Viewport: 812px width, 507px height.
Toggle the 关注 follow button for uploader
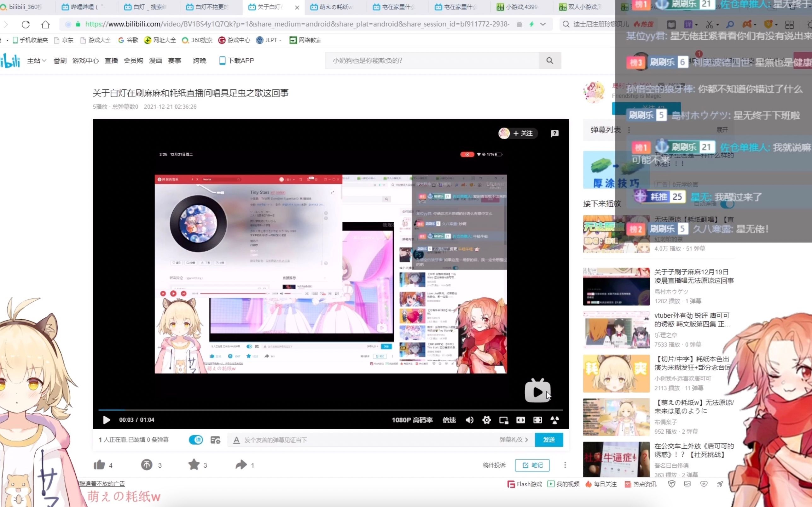pyautogui.click(x=522, y=133)
